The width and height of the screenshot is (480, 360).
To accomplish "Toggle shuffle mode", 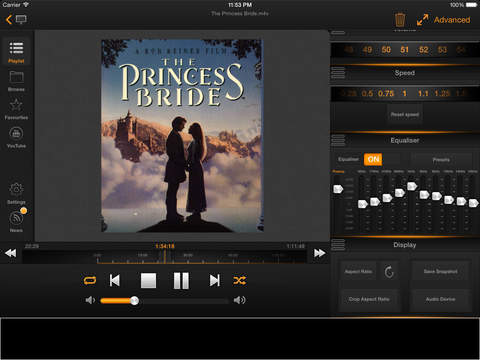I will (x=239, y=280).
